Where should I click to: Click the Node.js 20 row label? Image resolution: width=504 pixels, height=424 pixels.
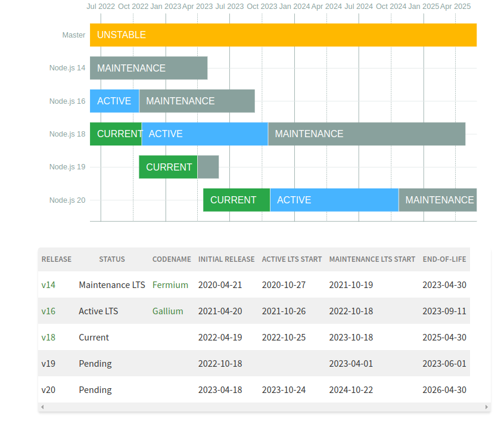67,200
